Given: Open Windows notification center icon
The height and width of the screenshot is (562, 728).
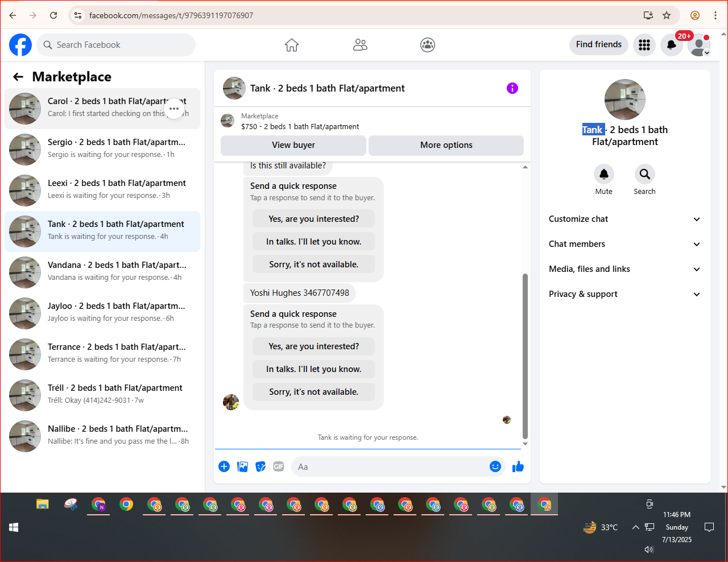Looking at the screenshot, I should (709, 527).
